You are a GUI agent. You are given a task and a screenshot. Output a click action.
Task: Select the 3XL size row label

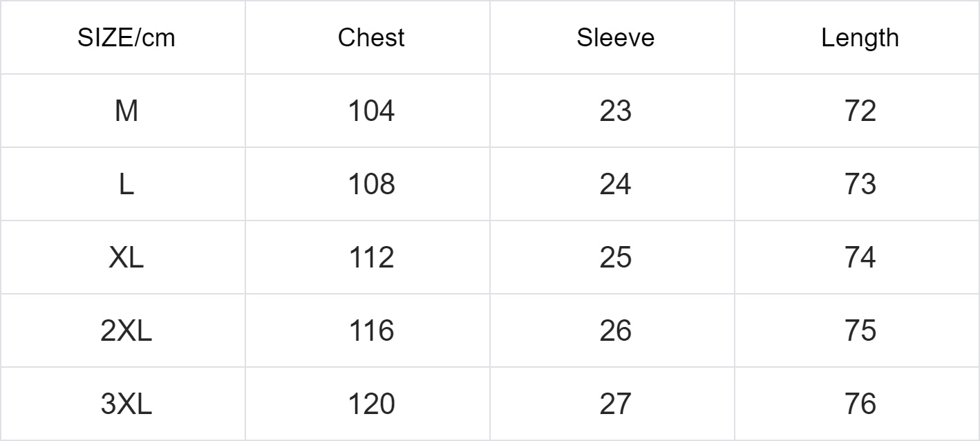[x=126, y=404]
